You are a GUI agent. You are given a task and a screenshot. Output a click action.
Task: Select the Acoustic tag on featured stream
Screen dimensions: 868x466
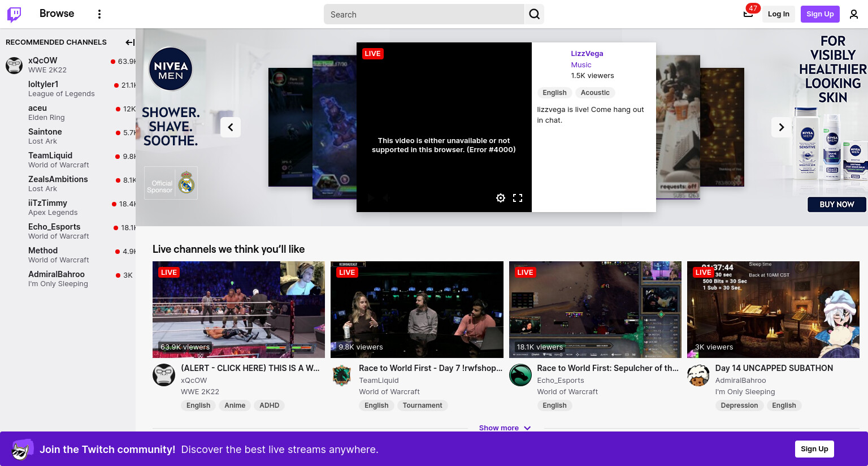(595, 93)
